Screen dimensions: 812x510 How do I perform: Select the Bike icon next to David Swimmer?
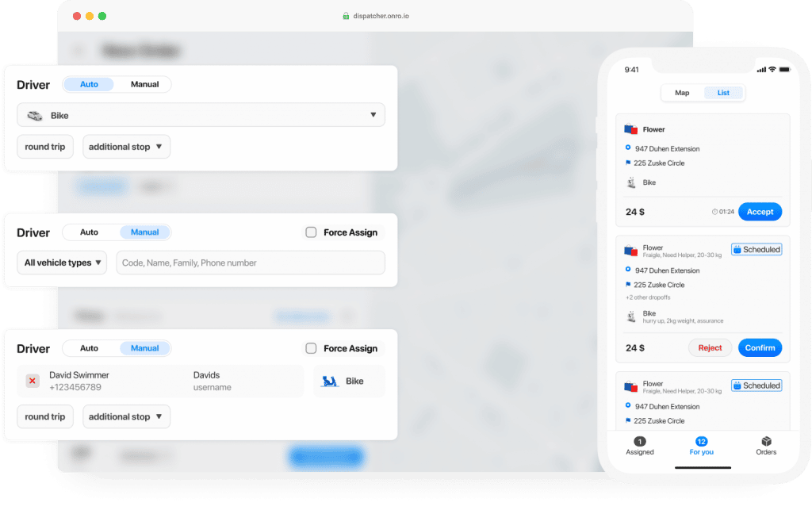click(327, 380)
